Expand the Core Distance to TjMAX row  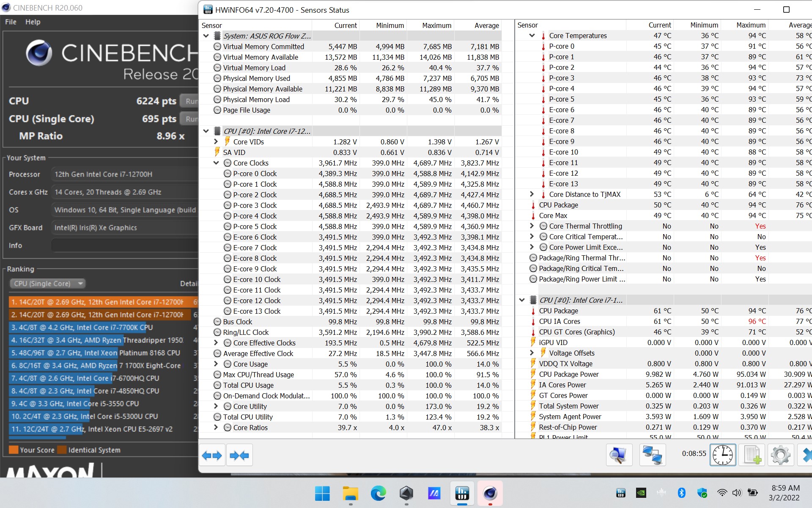point(532,194)
